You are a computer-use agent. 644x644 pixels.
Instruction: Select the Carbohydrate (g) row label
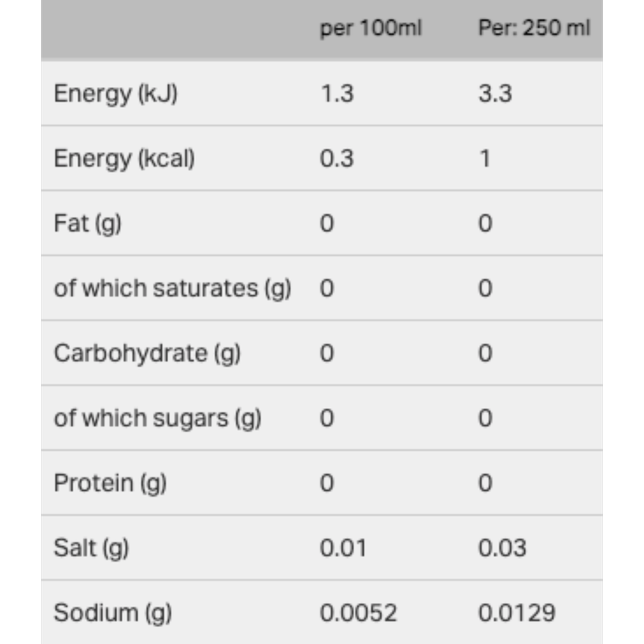point(147,353)
